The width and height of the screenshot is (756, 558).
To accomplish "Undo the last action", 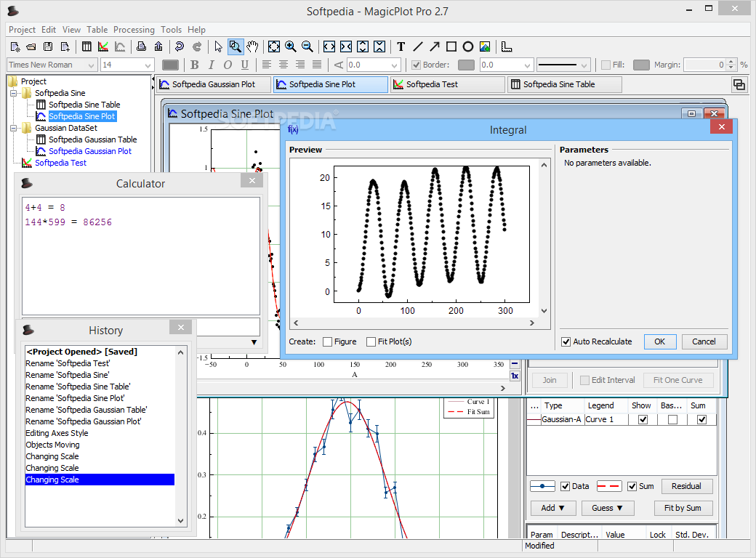I will coord(180,46).
